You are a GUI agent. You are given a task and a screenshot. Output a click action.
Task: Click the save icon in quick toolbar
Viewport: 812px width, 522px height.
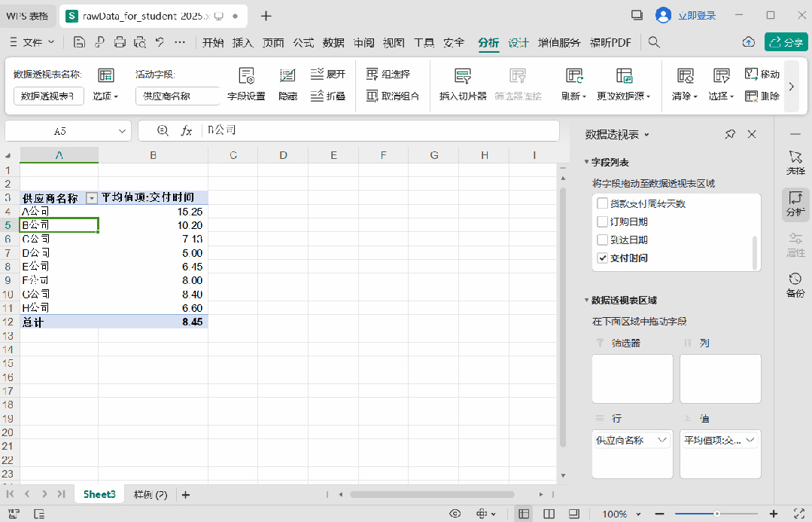click(79, 42)
